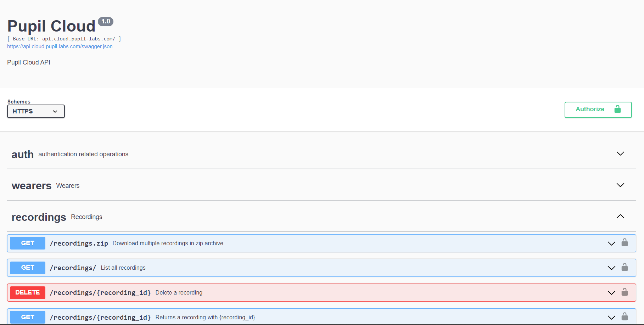The width and height of the screenshot is (644, 325).
Task: Click 'authentication related operations' description
Action: point(83,154)
